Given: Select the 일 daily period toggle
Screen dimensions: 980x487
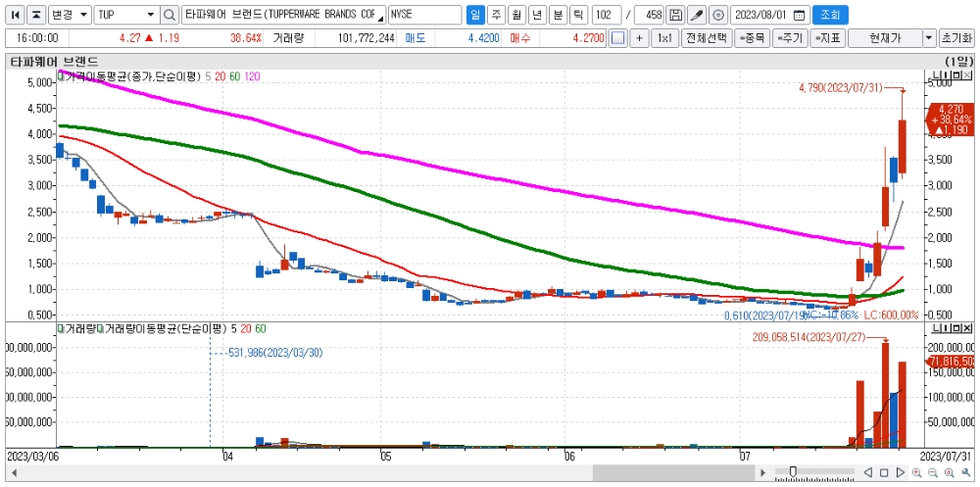Looking at the screenshot, I should [475, 15].
